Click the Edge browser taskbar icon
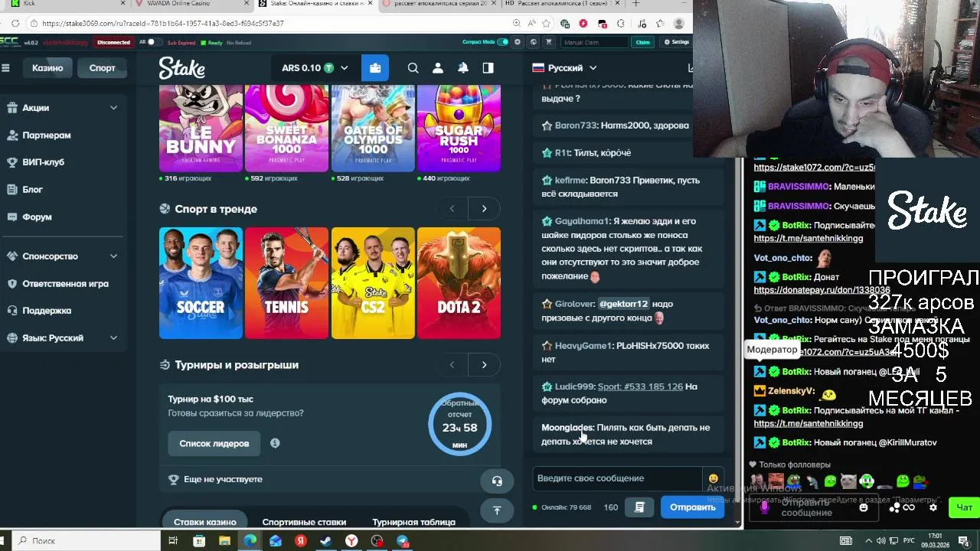 click(x=250, y=541)
